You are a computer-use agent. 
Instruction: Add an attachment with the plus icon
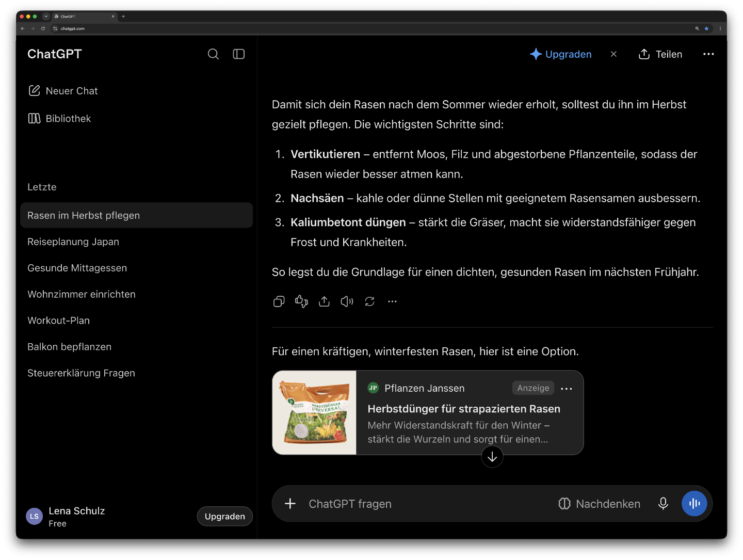(290, 504)
